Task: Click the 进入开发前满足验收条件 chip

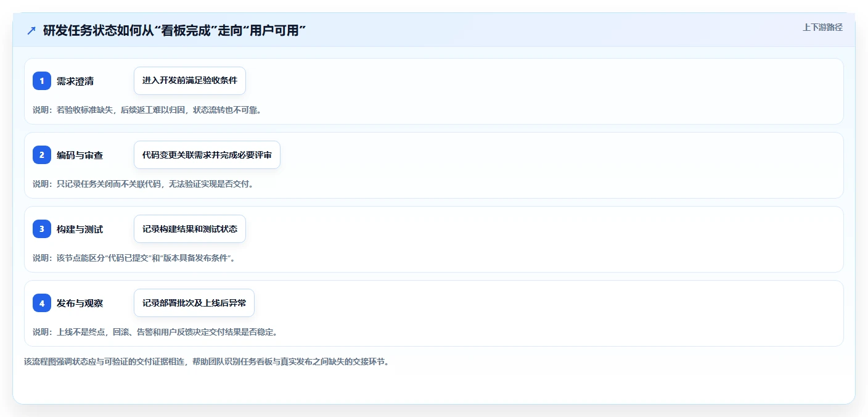Action: (190, 81)
